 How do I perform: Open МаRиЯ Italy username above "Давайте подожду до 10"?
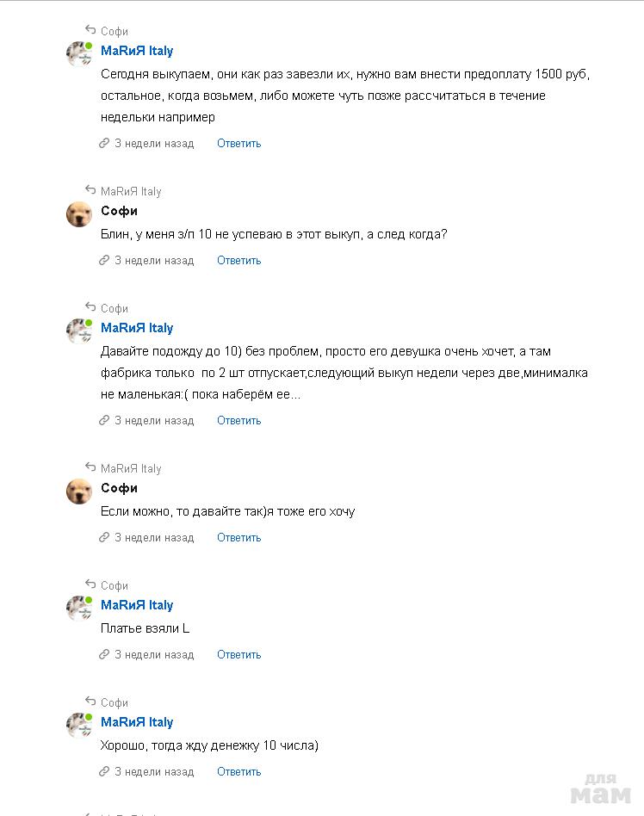[137, 328]
